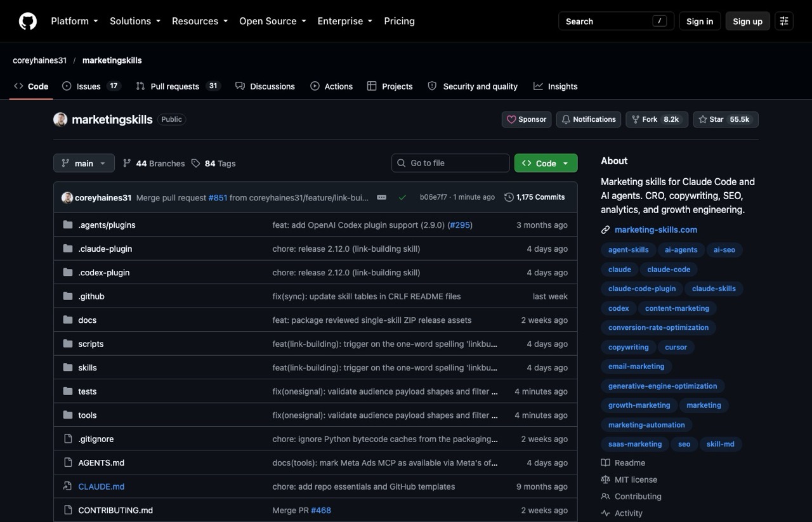812x522 pixels.
Task: Expand the Platform menu
Action: [x=74, y=21]
